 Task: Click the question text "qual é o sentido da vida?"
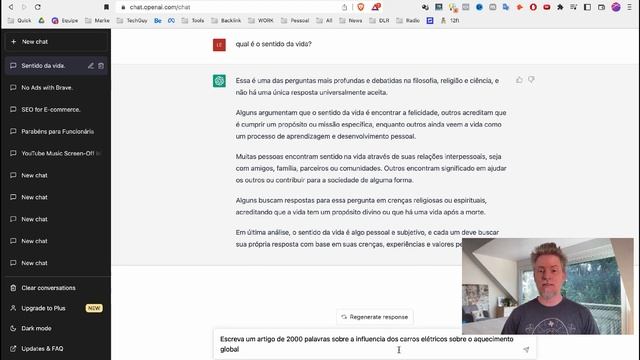tap(273, 44)
